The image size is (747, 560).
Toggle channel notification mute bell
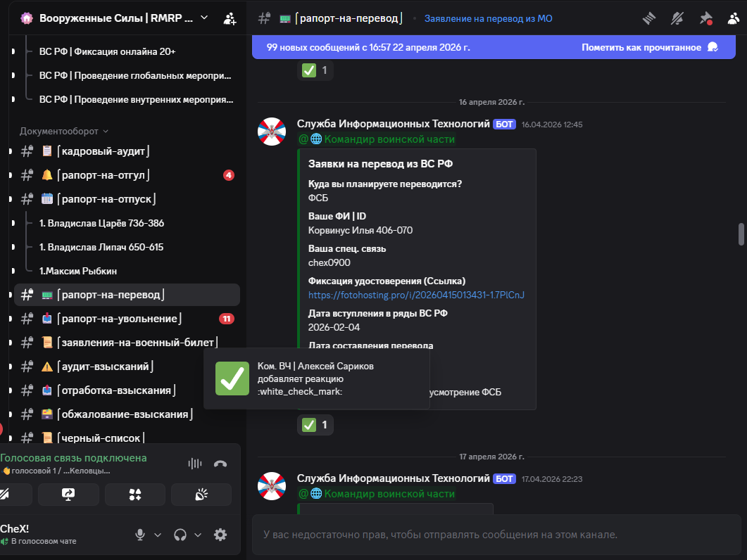click(677, 18)
